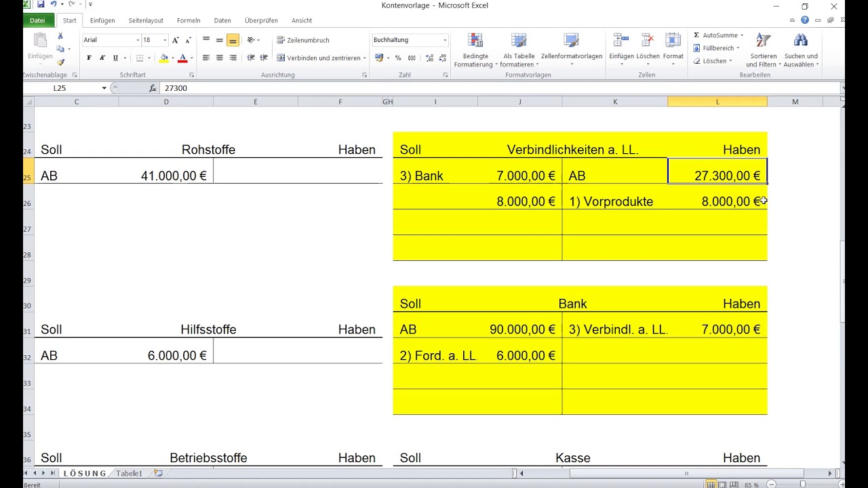This screenshot has height=488, width=868.
Task: Click Bedingte Formatierung icon
Action: point(475,41)
